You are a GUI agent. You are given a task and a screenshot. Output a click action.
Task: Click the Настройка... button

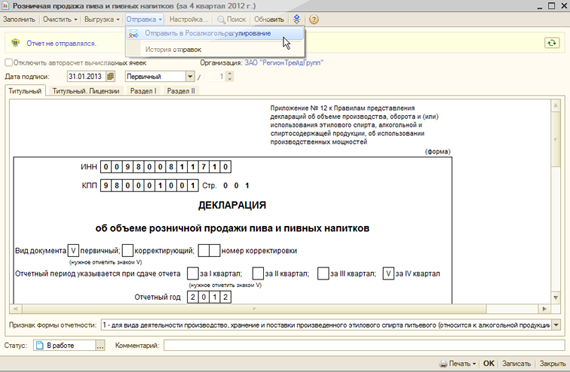[189, 19]
